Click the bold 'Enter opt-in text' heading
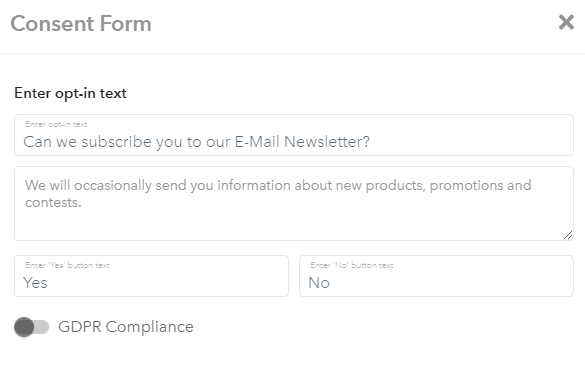 pyautogui.click(x=70, y=93)
